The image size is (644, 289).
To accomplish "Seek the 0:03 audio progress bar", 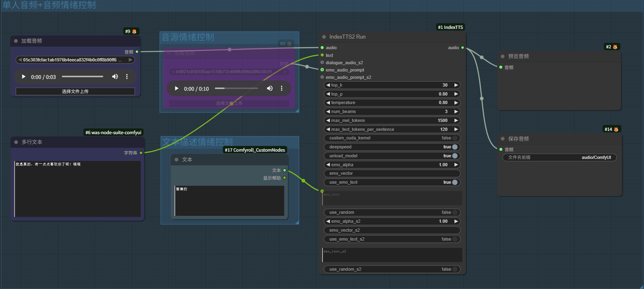I will 83,76.
